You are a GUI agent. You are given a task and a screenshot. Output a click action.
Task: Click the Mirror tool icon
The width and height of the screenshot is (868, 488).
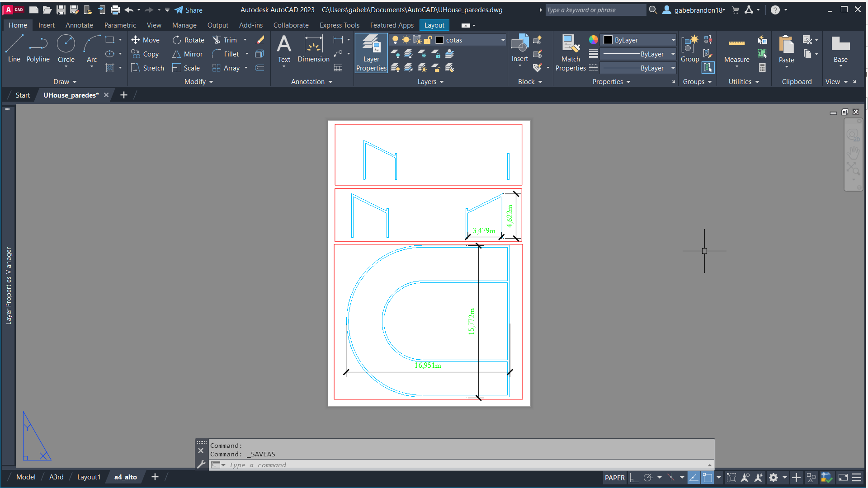176,54
